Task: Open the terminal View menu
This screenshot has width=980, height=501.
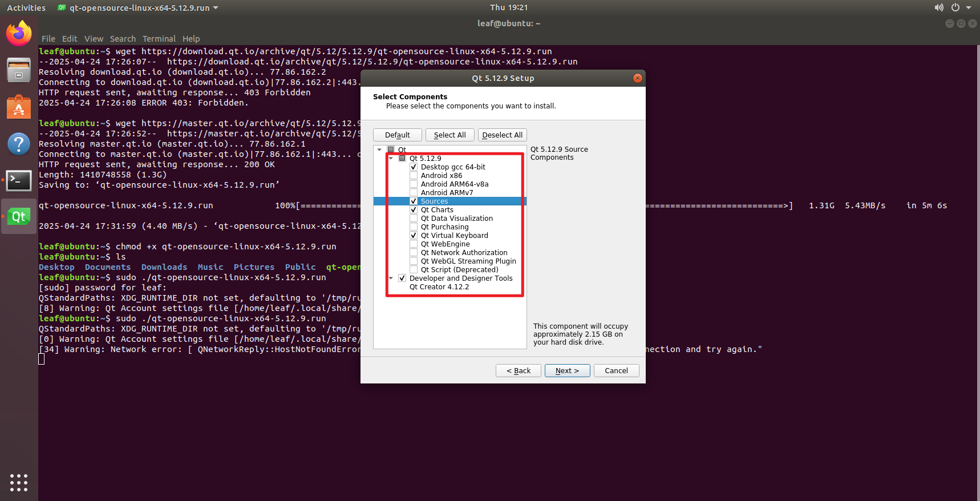Action: pyautogui.click(x=94, y=39)
